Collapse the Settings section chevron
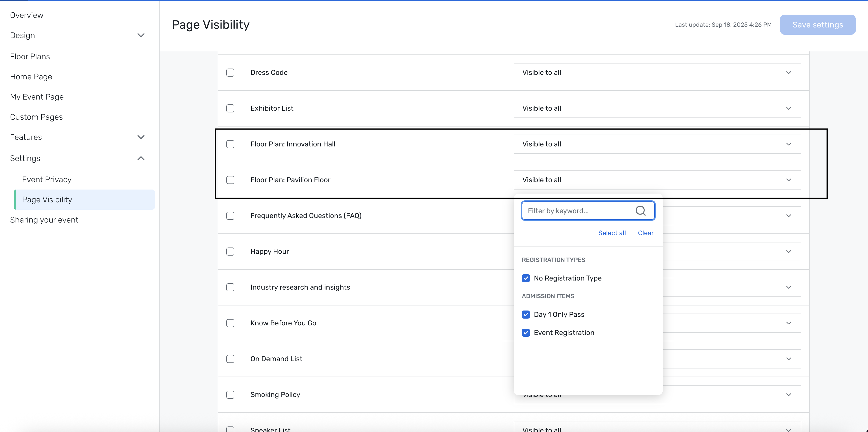 pos(141,159)
